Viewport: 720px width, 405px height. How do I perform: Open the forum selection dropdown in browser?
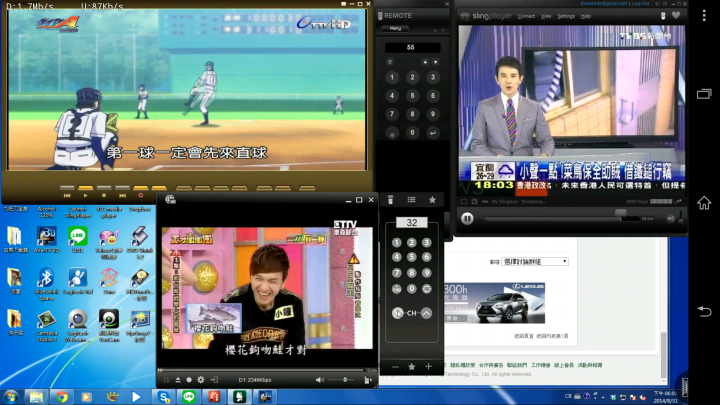tap(535, 261)
